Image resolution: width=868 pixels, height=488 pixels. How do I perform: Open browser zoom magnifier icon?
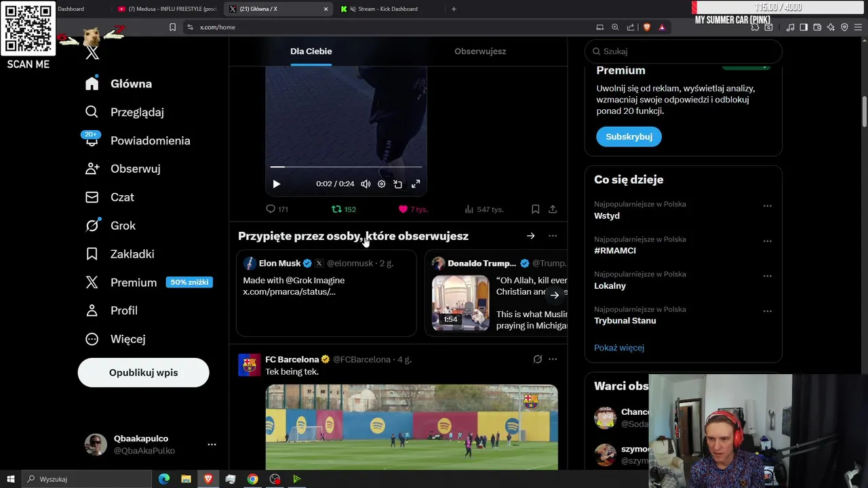[615, 27]
